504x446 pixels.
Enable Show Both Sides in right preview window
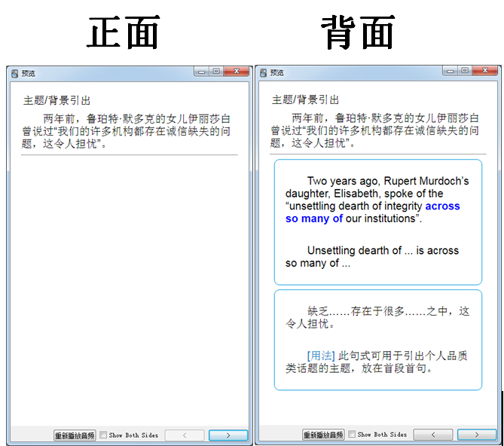pyautogui.click(x=352, y=435)
